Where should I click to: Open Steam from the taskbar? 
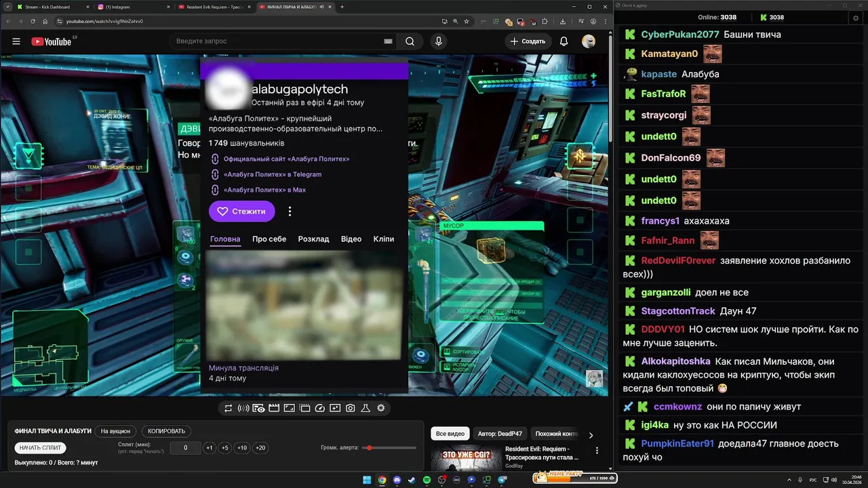(x=412, y=480)
